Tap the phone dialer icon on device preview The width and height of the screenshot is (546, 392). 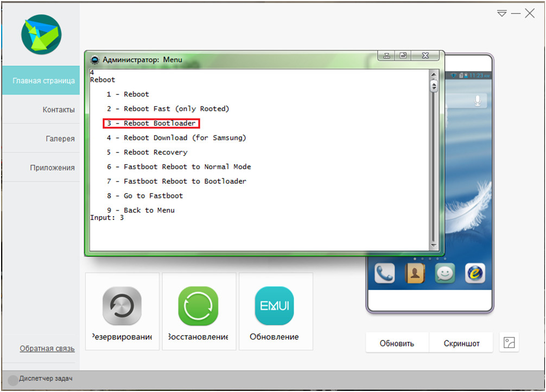tap(384, 274)
